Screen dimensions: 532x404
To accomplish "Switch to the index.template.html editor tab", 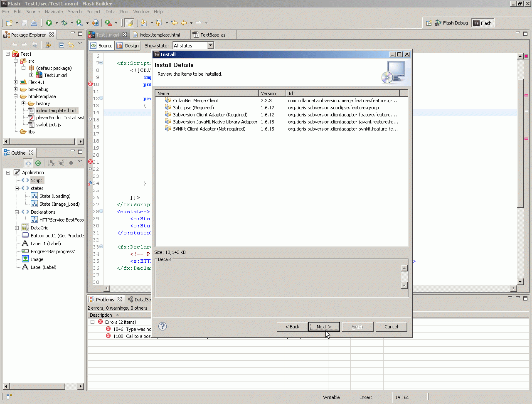I will coord(160,35).
